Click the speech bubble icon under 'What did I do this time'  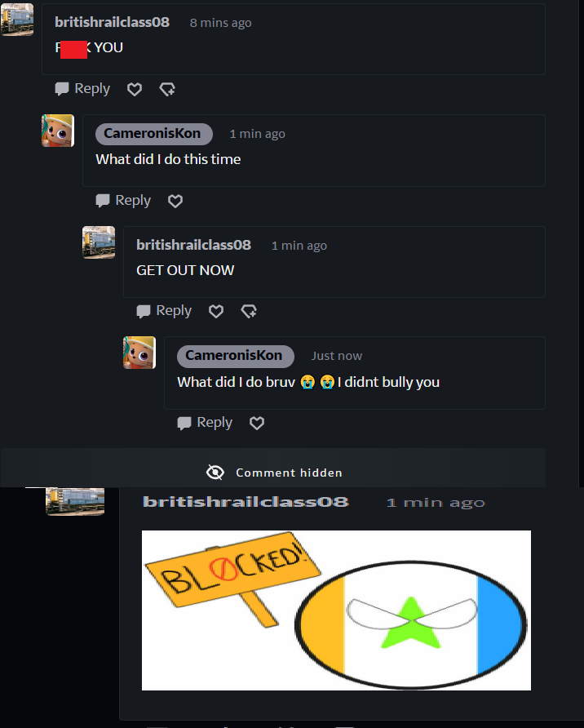103,201
